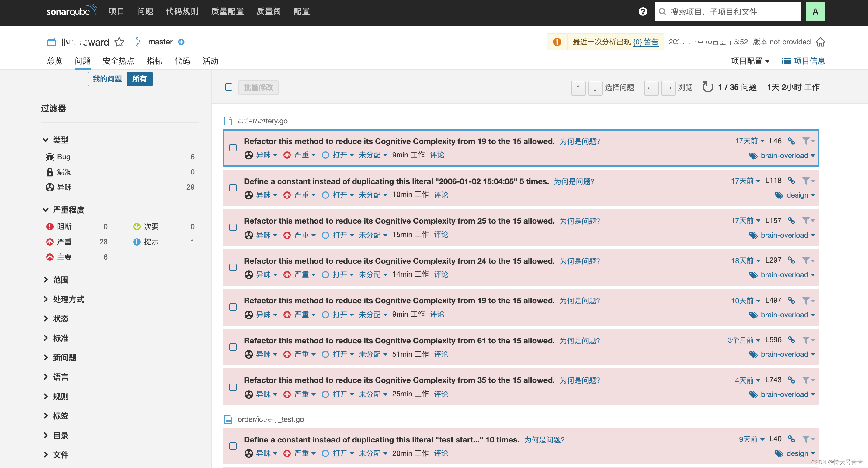Switch to the 总览 tab

click(54, 61)
